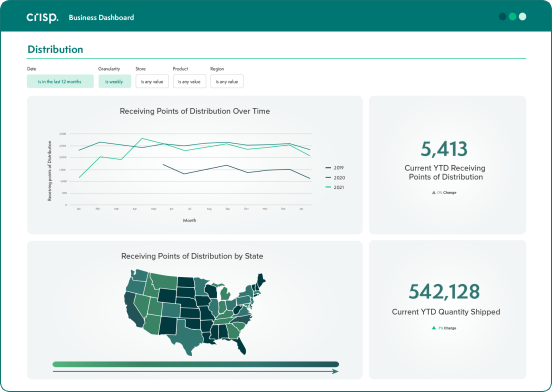Screen dimensions: 552x392
Task: Open the Product filter dropdown
Action: (x=189, y=81)
